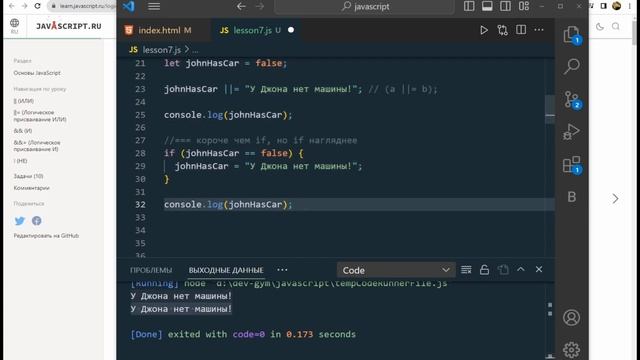The height and width of the screenshot is (360, 640).
Task: Open the Задачи (10) link
Action: tap(28, 176)
